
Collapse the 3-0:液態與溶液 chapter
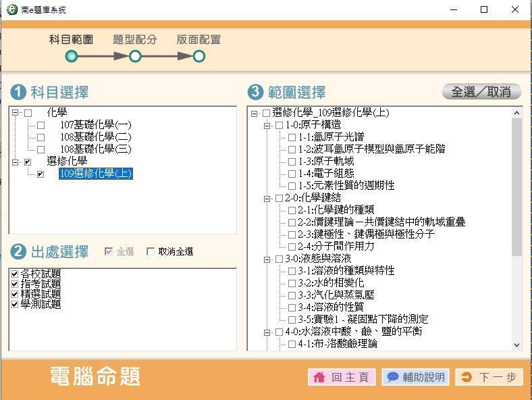point(267,259)
